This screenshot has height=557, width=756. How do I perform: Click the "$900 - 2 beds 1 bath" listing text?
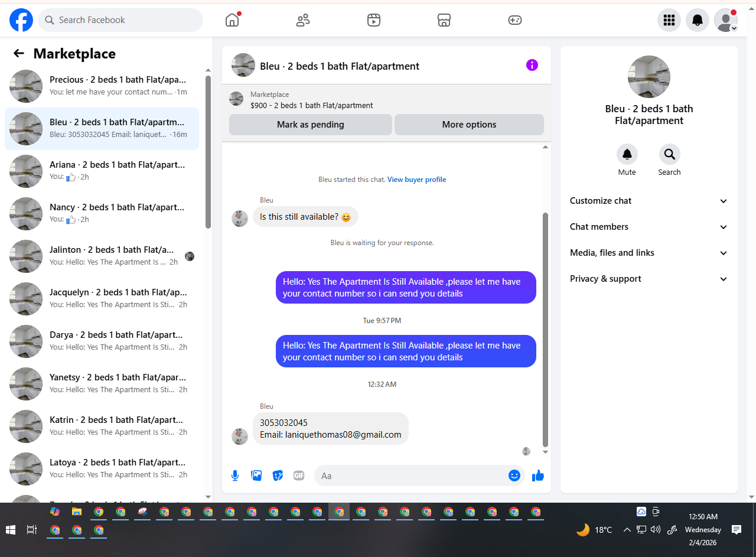coord(312,106)
